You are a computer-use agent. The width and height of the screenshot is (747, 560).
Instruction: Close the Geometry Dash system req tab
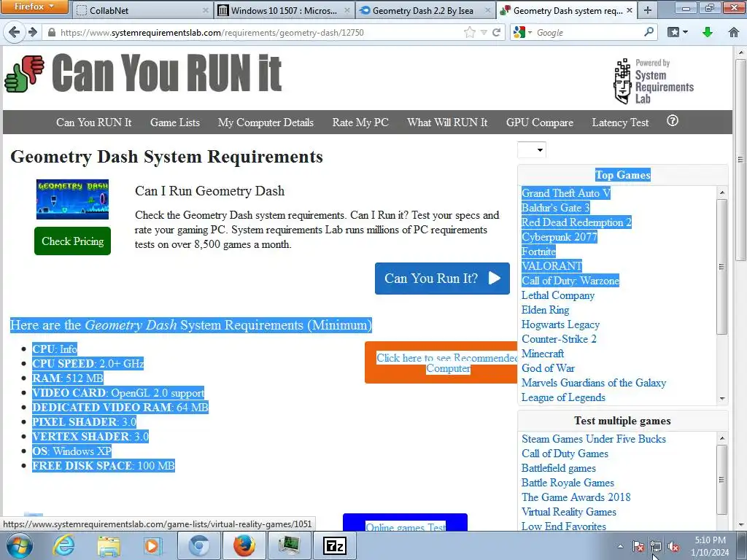630,10
